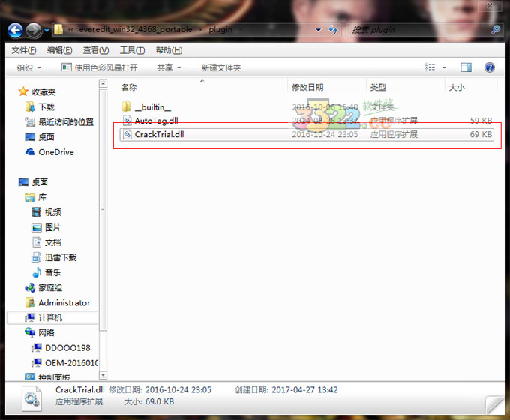Click 69 KB size of CrackTrial.dll
Viewport: 510px width, 420px height.
point(481,134)
